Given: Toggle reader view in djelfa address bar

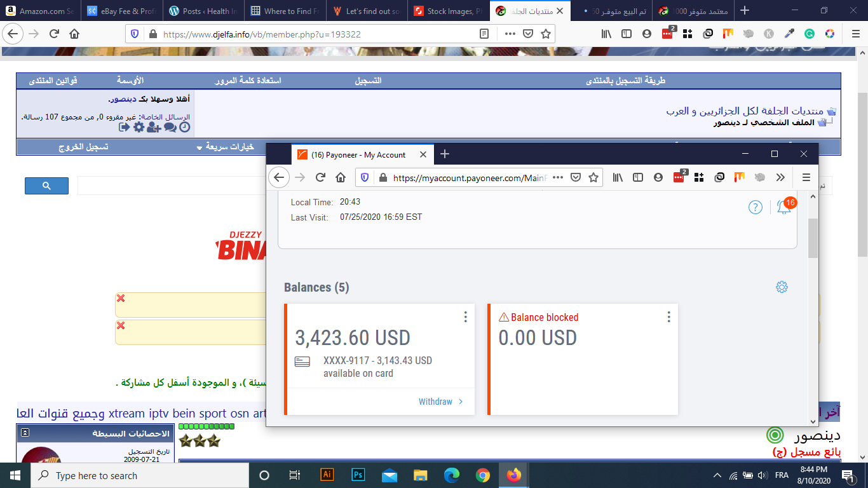Looking at the screenshot, I should (x=484, y=34).
